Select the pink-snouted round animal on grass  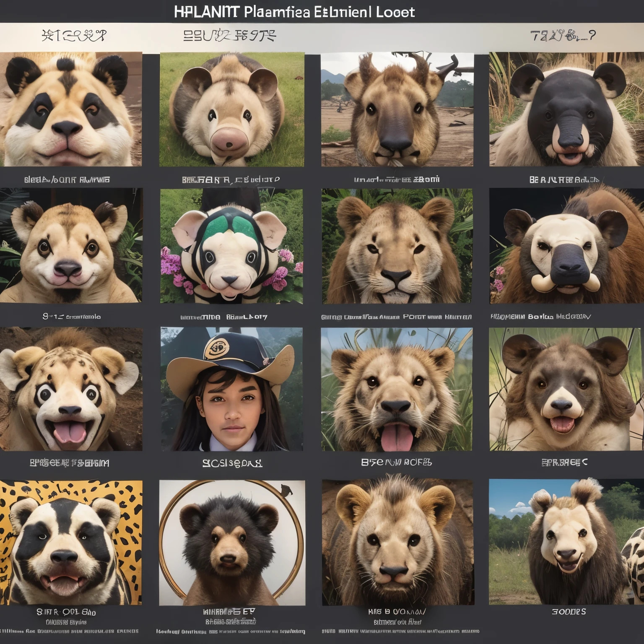tap(232, 109)
